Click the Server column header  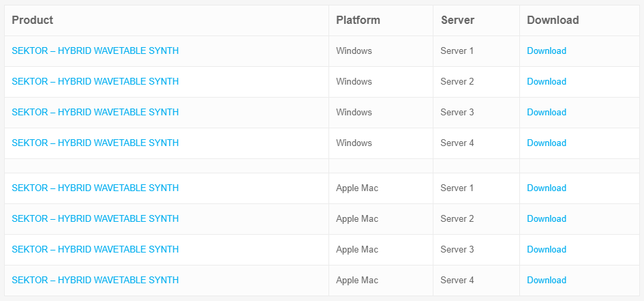pyautogui.click(x=457, y=20)
